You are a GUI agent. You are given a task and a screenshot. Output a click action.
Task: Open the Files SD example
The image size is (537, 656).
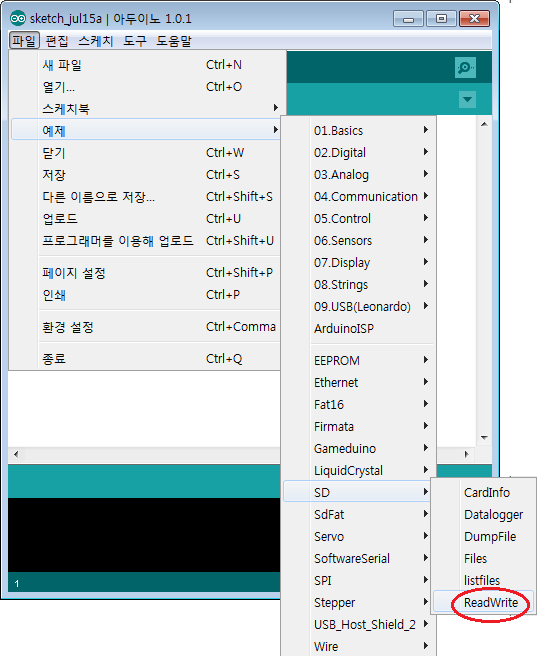tap(483, 559)
